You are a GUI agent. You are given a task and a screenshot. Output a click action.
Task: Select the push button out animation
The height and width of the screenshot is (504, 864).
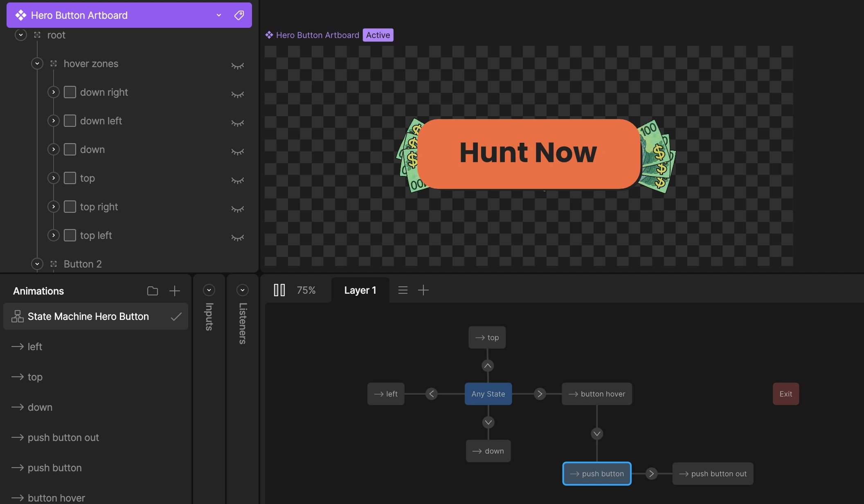click(x=63, y=437)
